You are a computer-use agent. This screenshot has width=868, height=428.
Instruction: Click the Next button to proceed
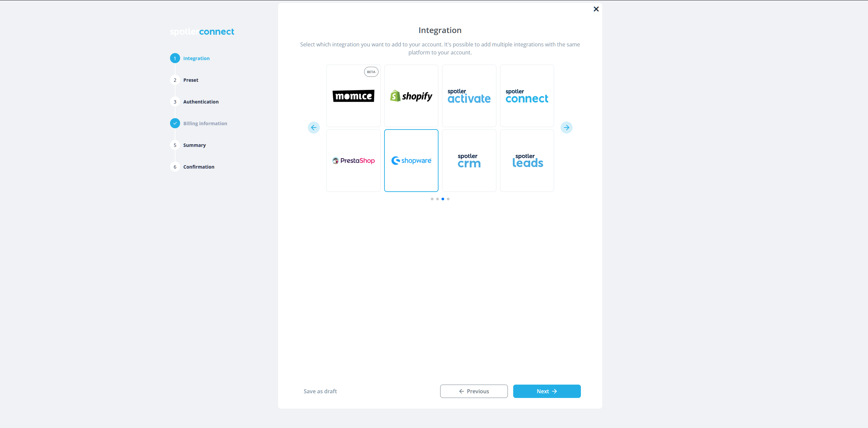[x=547, y=391]
